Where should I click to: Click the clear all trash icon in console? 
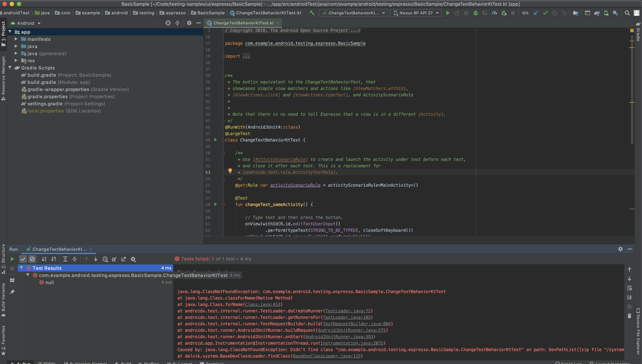pos(629,316)
